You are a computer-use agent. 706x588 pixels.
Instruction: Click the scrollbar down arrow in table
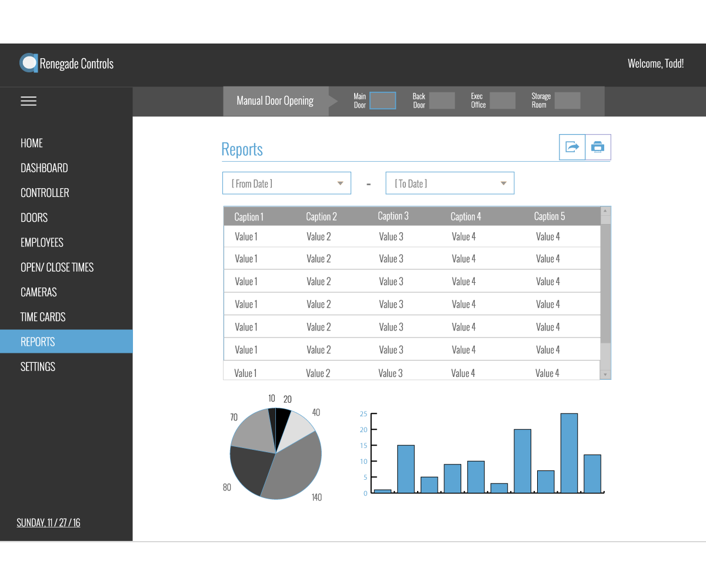(x=605, y=375)
